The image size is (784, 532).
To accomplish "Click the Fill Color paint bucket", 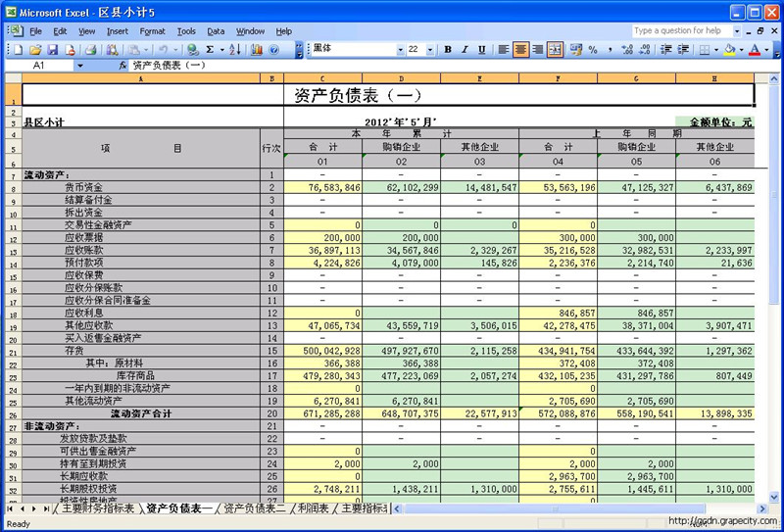I will pyautogui.click(x=732, y=49).
